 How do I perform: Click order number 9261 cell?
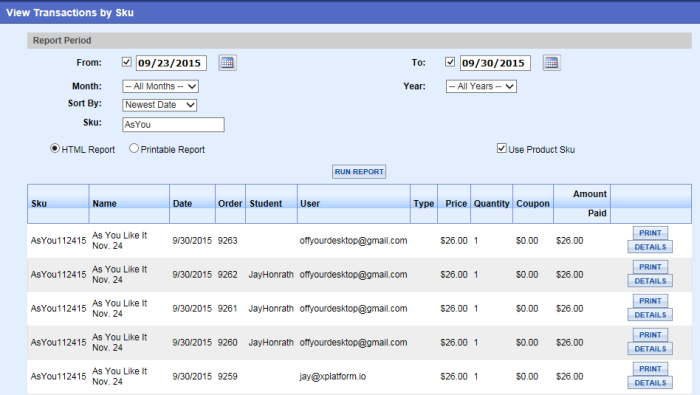(x=228, y=308)
